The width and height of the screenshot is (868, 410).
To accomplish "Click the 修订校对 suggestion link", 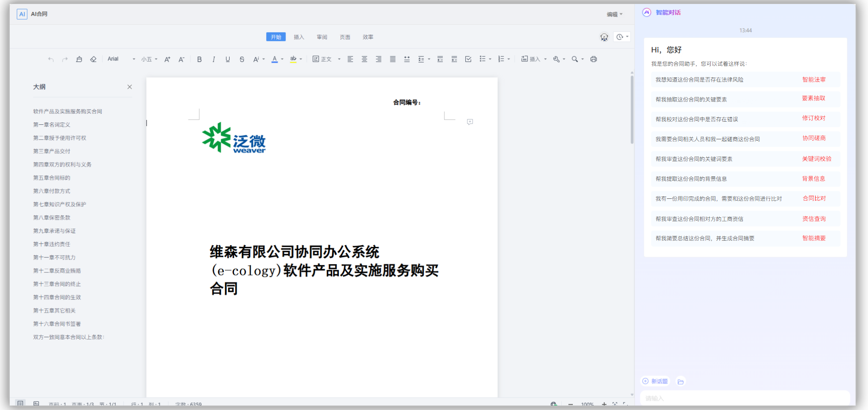I will point(814,118).
